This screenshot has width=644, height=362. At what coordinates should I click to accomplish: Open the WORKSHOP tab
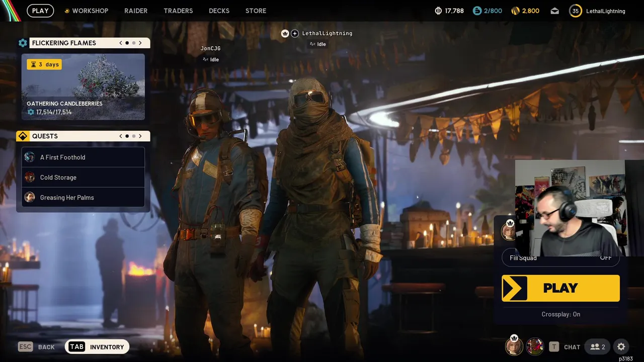90,11
